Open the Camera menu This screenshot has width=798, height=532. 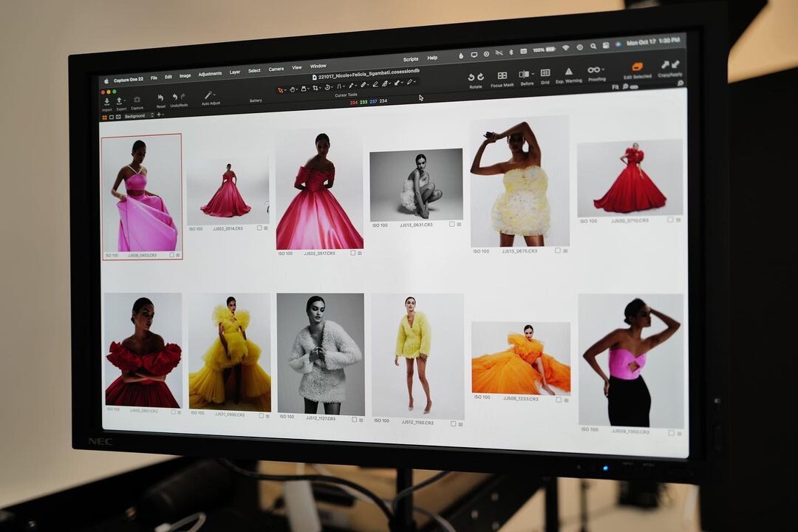click(x=276, y=69)
